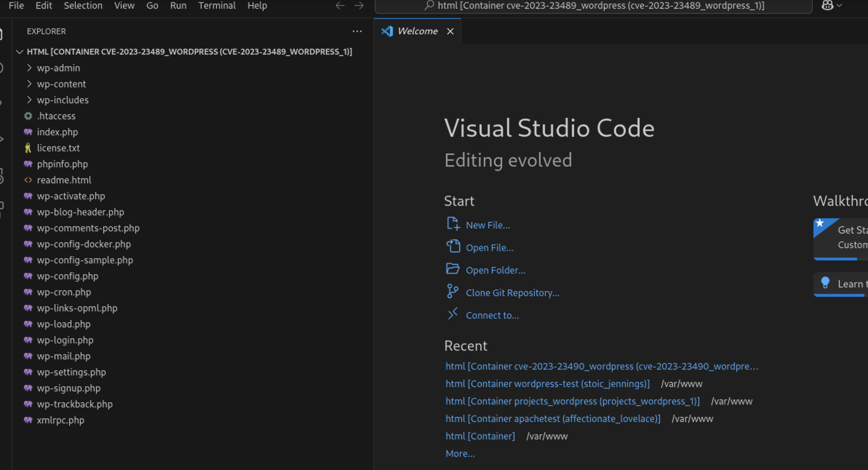Click the Connect to remote icon
The height and width of the screenshot is (470, 868).
tap(453, 313)
